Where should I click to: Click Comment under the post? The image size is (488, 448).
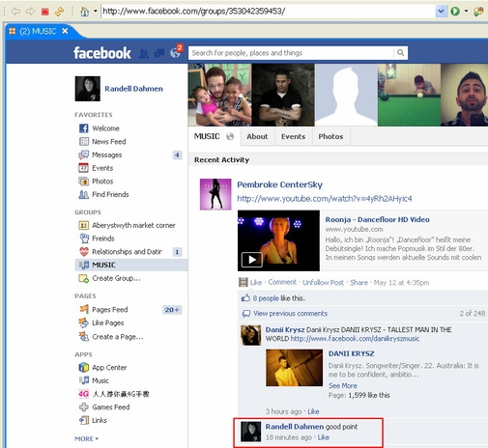282,282
